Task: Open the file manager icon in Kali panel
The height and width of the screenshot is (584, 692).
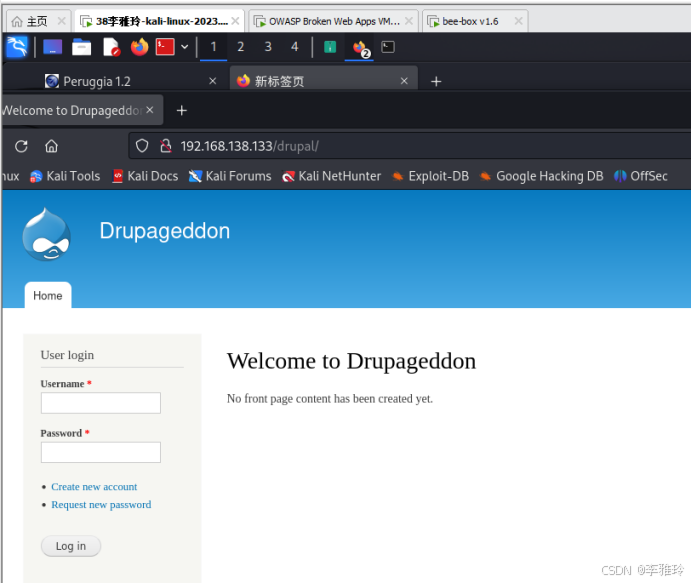Action: (x=82, y=47)
